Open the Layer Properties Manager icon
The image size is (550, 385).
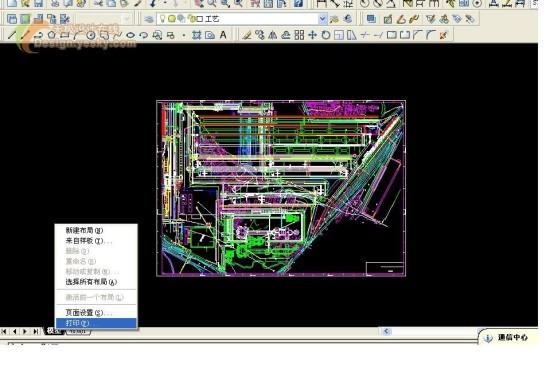click(x=149, y=19)
